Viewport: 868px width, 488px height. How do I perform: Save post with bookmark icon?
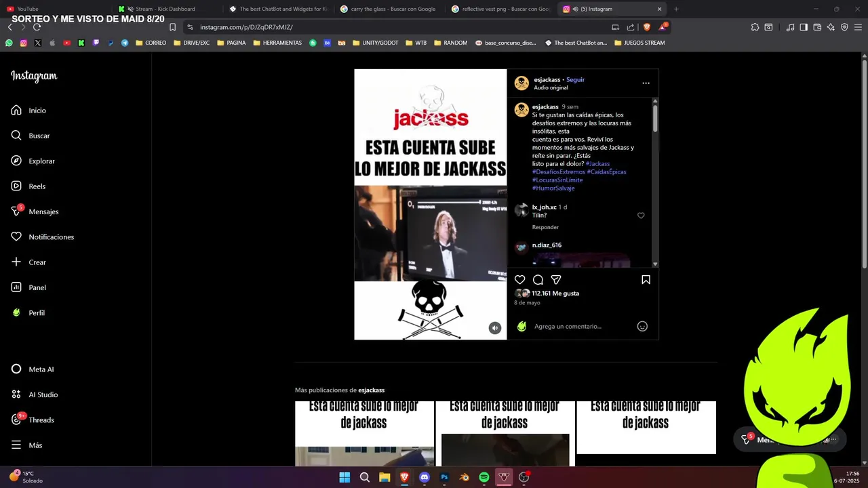[x=646, y=280]
